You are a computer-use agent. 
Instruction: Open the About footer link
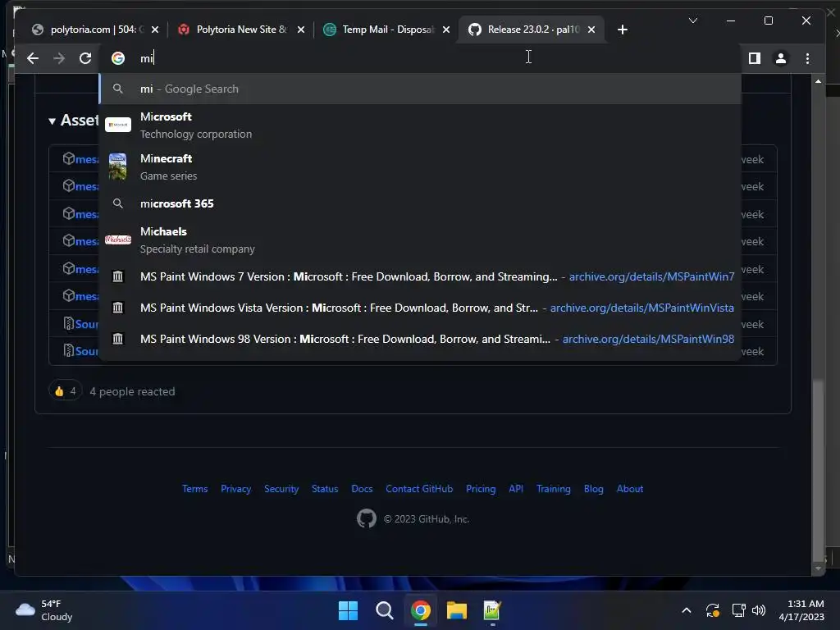[x=630, y=489]
